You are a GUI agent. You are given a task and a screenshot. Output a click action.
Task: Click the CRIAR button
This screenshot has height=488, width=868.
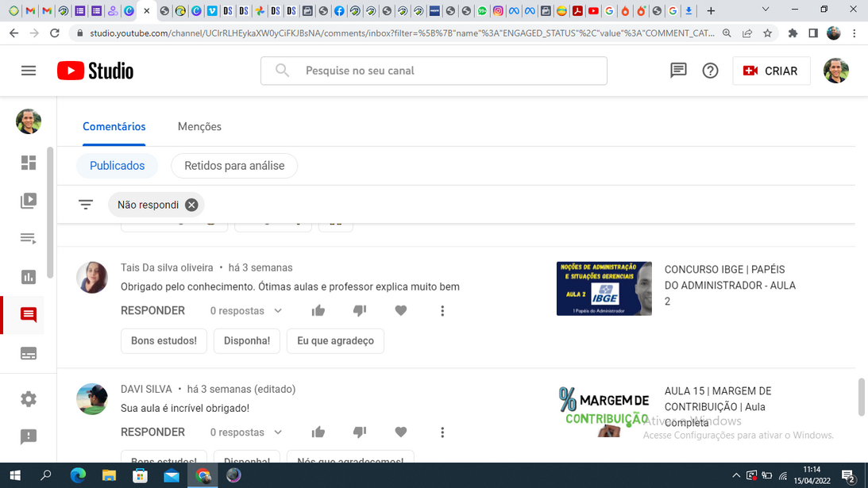770,71
